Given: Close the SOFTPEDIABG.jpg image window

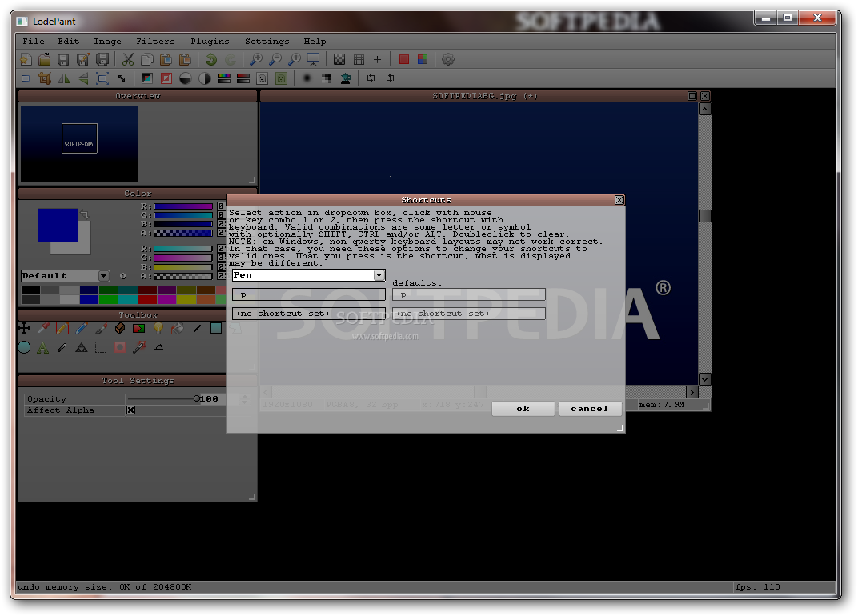Looking at the screenshot, I should click(x=705, y=96).
